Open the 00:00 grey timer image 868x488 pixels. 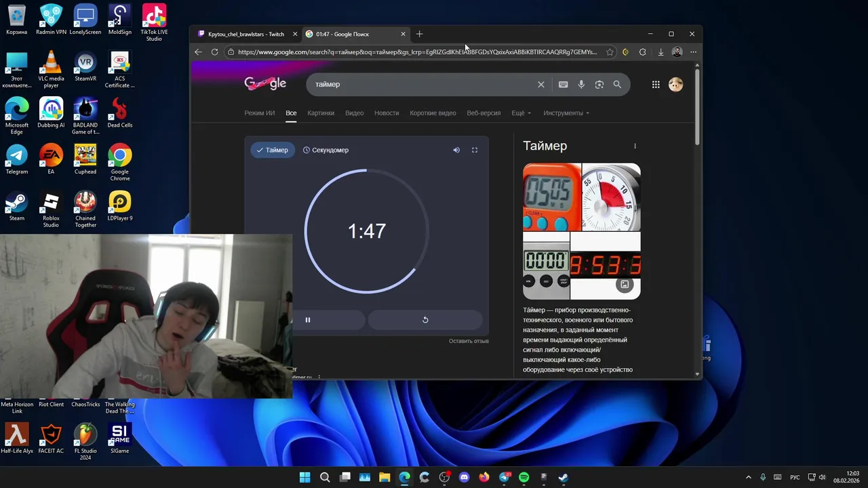click(x=546, y=266)
